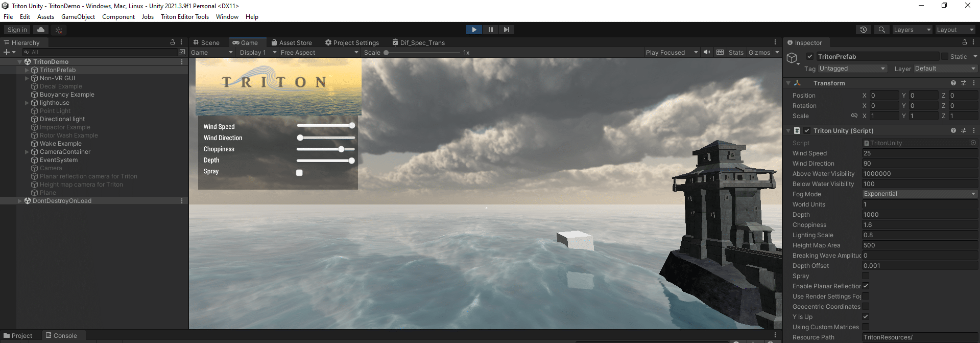Image resolution: width=980 pixels, height=343 pixels.
Task: Click the Sign in button
Action: (x=17, y=30)
